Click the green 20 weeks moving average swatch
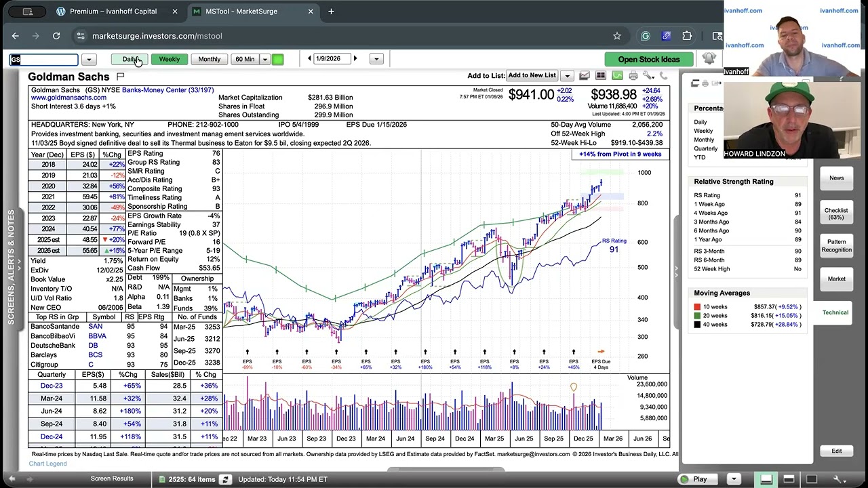 697,316
